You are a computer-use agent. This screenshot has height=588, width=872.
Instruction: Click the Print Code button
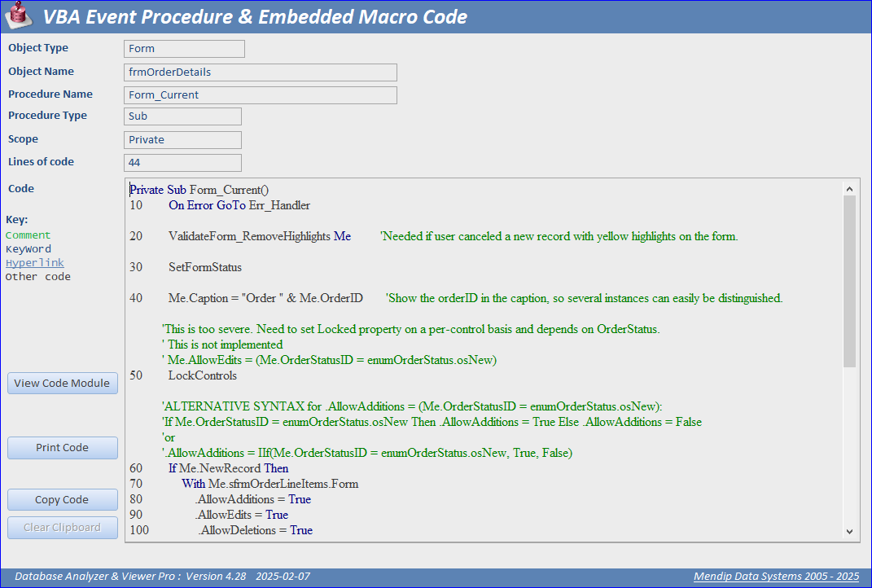coord(62,448)
